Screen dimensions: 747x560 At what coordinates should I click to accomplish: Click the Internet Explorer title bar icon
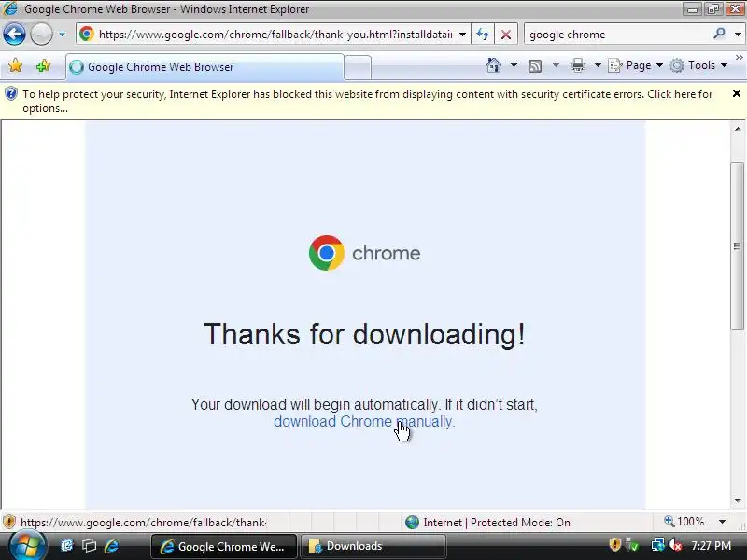pos(10,8)
